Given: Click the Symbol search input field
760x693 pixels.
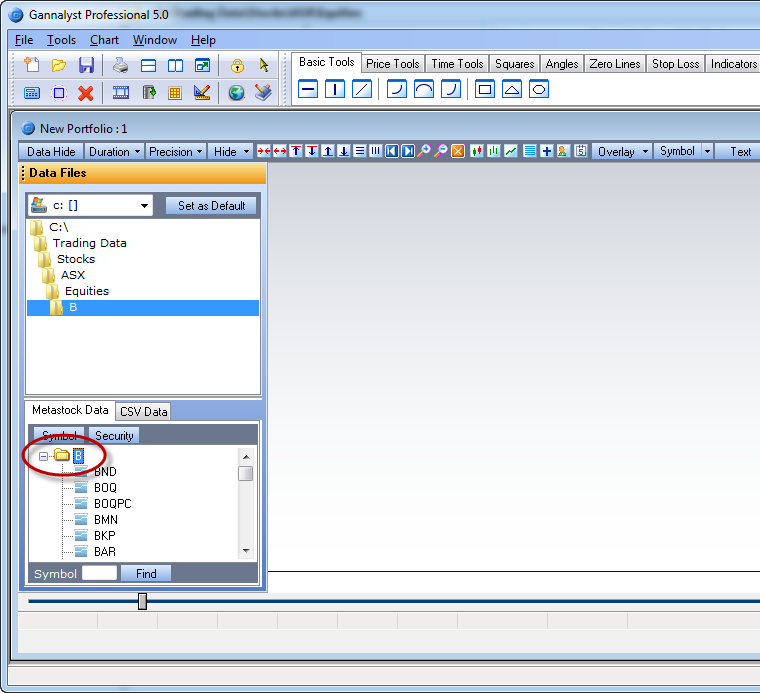Looking at the screenshot, I should (x=99, y=573).
